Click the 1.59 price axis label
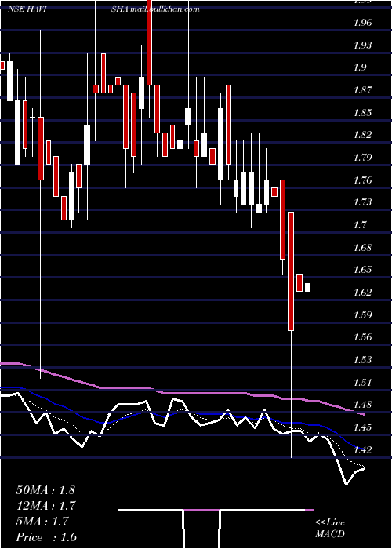Viewport: 392px width, 549px height. 365,314
